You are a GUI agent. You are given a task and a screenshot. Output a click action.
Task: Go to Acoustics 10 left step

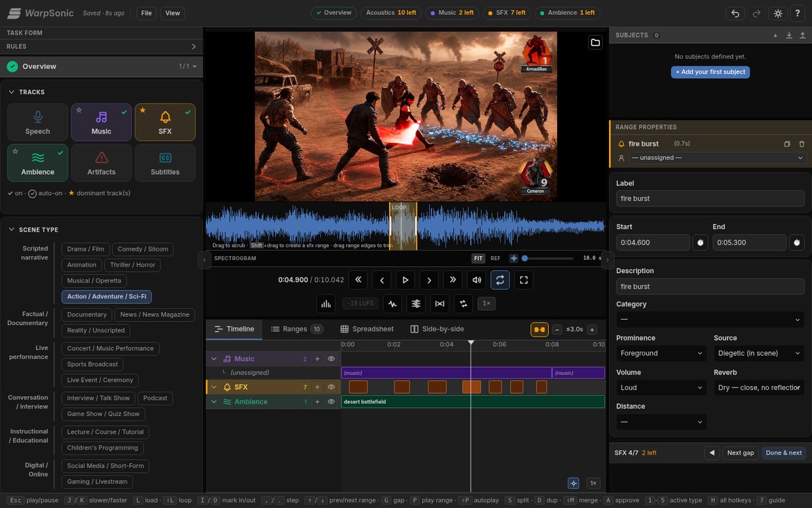click(391, 13)
